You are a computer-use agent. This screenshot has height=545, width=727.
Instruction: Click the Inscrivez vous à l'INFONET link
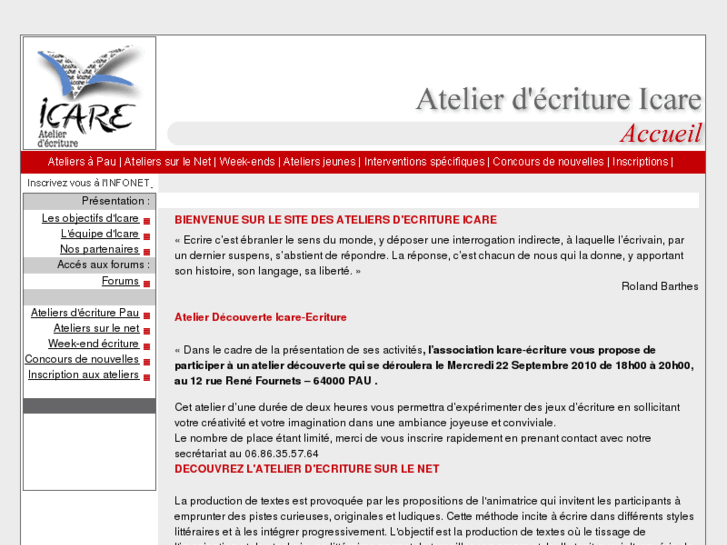click(89, 183)
